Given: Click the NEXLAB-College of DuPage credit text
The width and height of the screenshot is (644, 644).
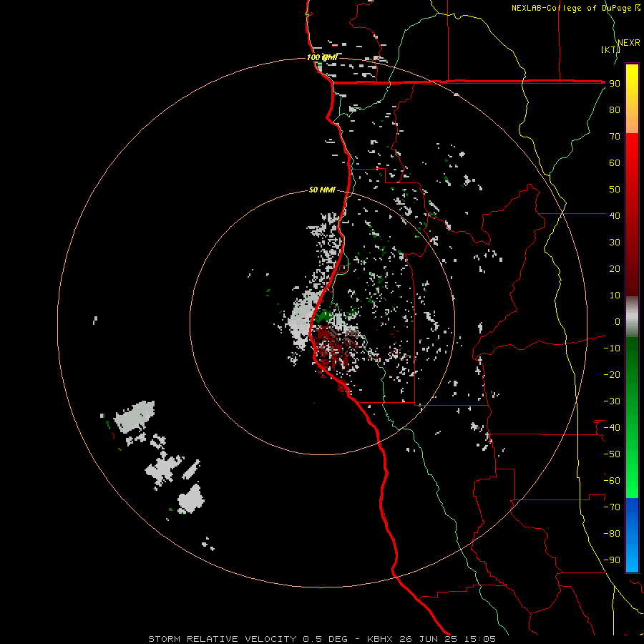Looking at the screenshot, I should pyautogui.click(x=575, y=8).
